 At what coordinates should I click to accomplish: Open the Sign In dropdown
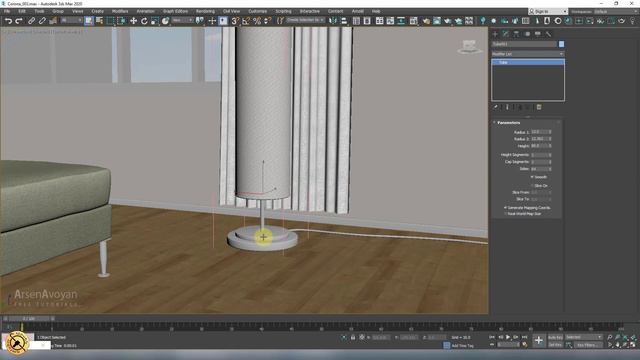(548, 11)
